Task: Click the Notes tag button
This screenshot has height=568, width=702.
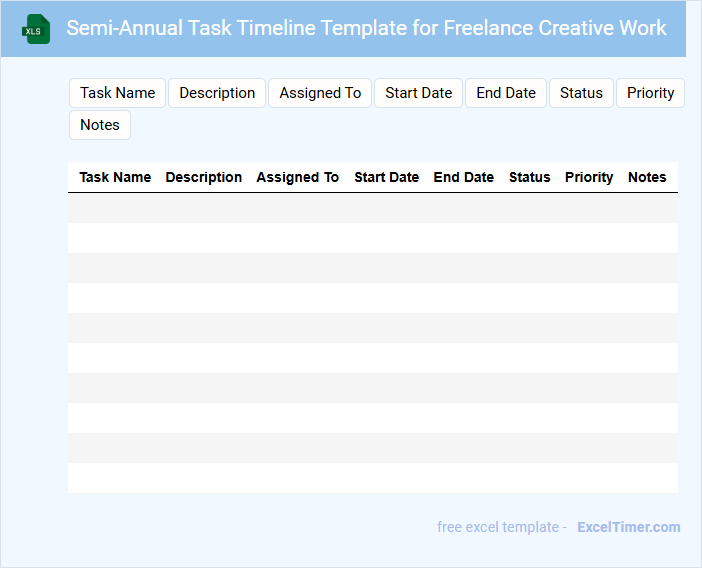Action: [100, 125]
